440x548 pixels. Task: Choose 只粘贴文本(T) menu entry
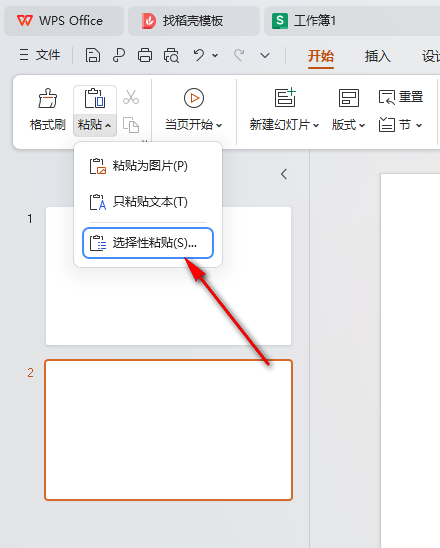(x=148, y=202)
